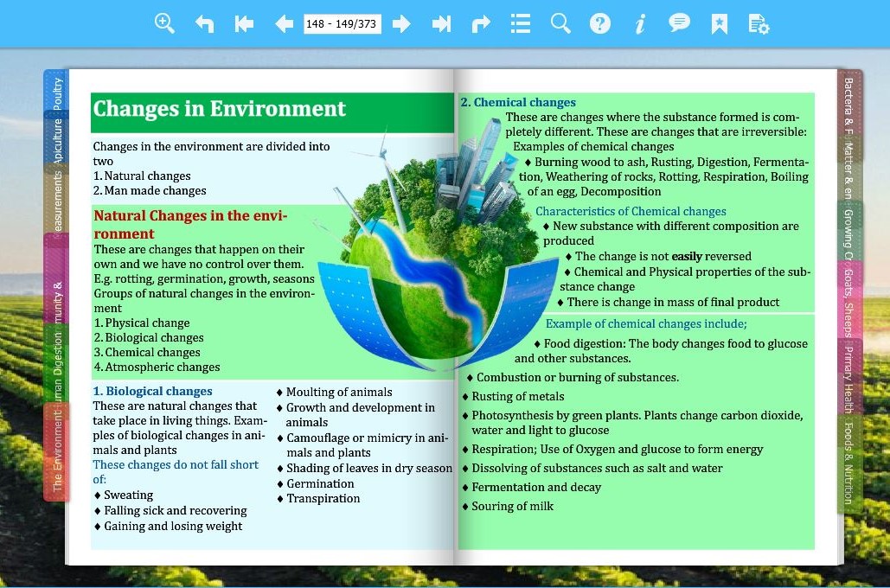The width and height of the screenshot is (890, 588).
Task: Open the Foods & Nutrition tab
Action: tap(849, 463)
